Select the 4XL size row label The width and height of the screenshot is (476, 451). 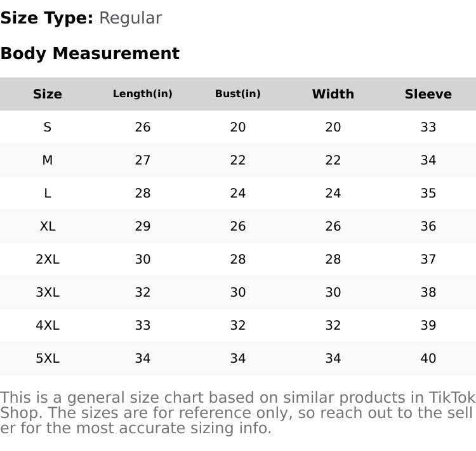pyautogui.click(x=48, y=325)
